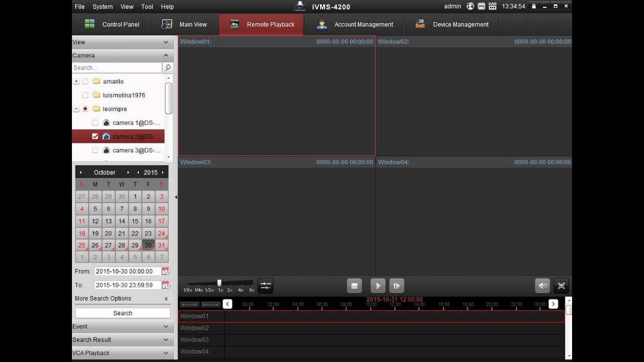
Task: Expand More Search Options
Action: [x=122, y=299]
